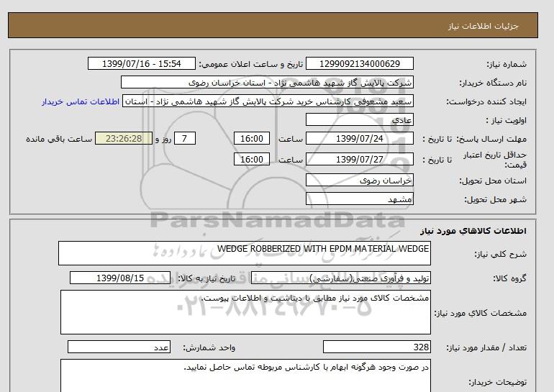Open the اطلاعات تماس خریدار link

(x=80, y=101)
